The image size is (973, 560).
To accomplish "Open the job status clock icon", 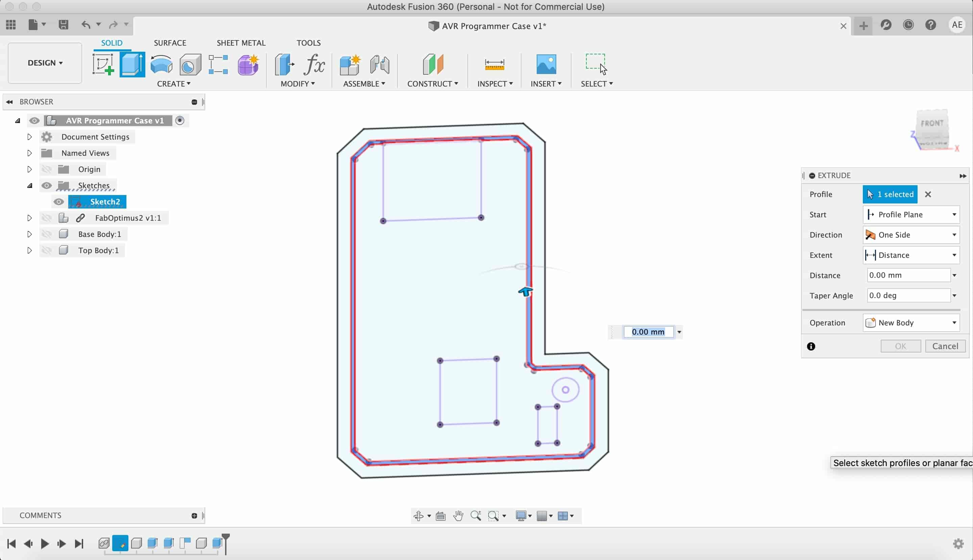I will click(908, 25).
